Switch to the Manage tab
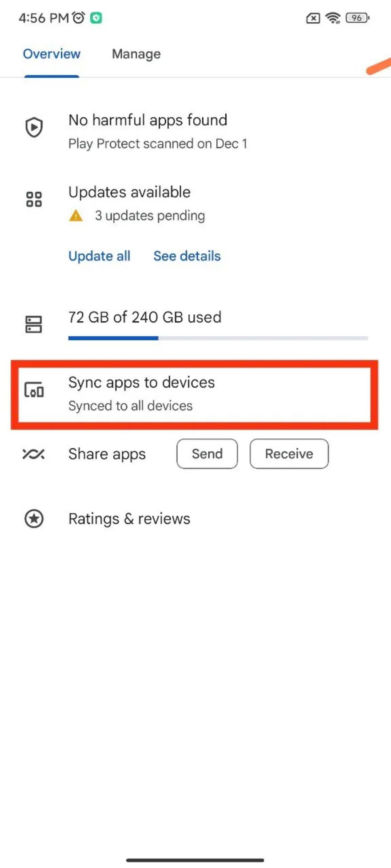 (x=136, y=54)
